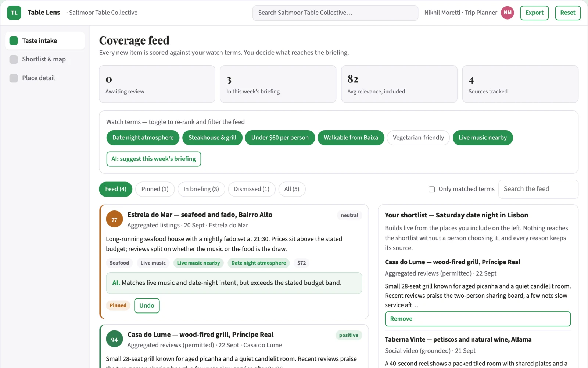Image resolution: width=588 pixels, height=368 pixels.
Task: Toggle Date night atmosphere watch term
Action: (143, 138)
